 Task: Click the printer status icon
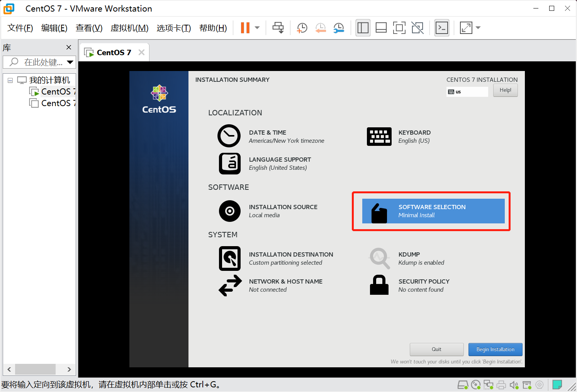501,385
